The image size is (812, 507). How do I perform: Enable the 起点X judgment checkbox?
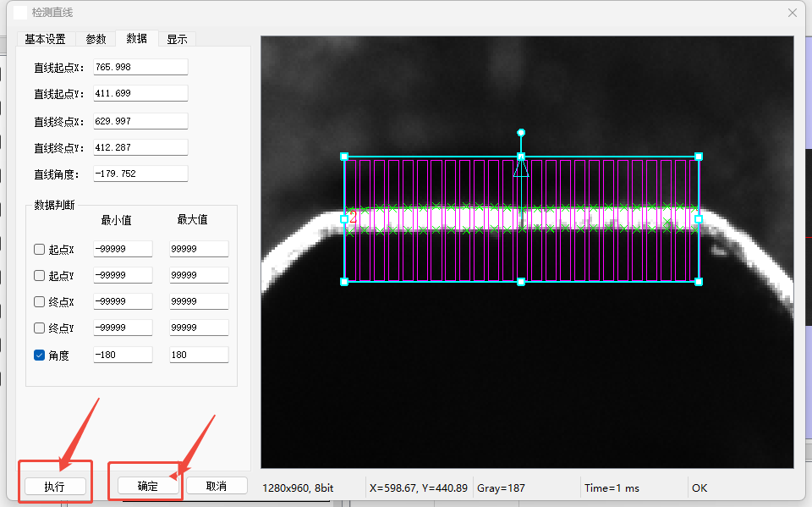pyautogui.click(x=39, y=250)
